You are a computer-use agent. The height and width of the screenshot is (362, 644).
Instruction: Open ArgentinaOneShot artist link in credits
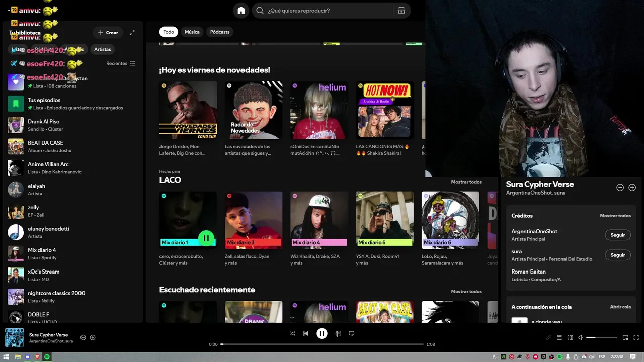534,231
